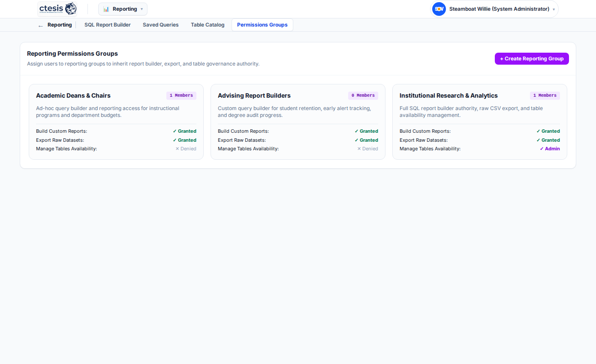Click Export Raw Datasets label in Academic Deans card

(60, 140)
